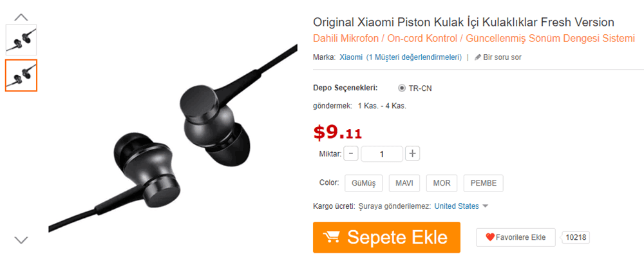Open the 1 Müşteri değerlendirmeleri reviews link
Viewport: 644px width, 263px height.
(x=414, y=57)
